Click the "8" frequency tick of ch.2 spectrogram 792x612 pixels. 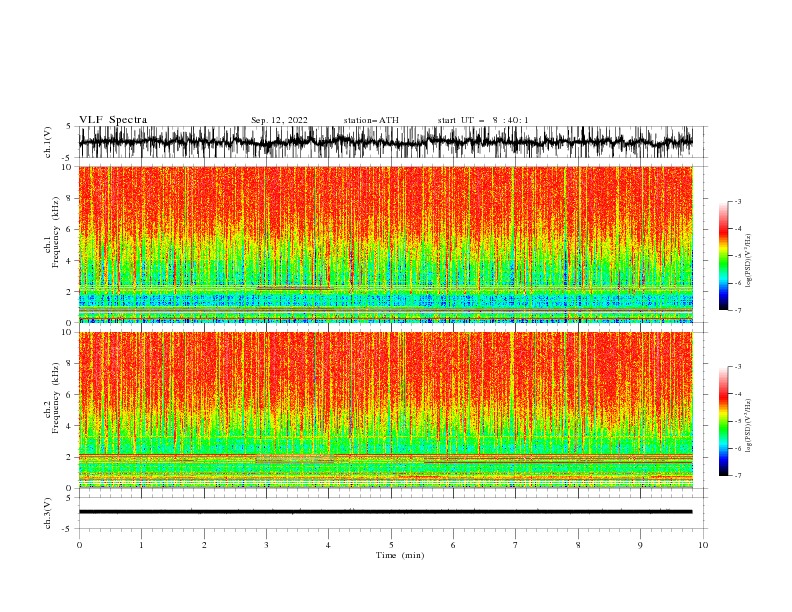tap(70, 364)
